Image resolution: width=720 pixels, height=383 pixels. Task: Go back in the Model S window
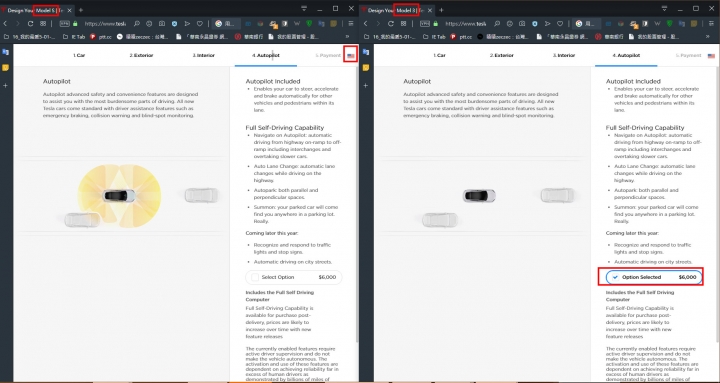[x=6, y=23]
